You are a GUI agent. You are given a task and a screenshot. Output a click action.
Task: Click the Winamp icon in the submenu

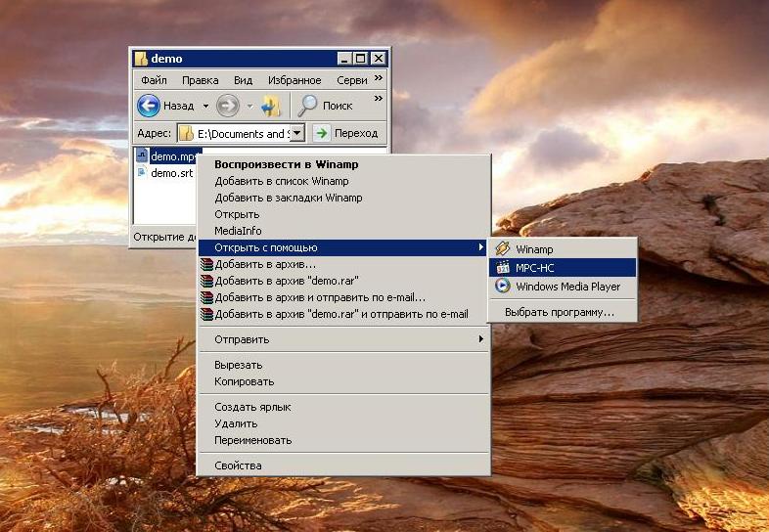pos(503,249)
